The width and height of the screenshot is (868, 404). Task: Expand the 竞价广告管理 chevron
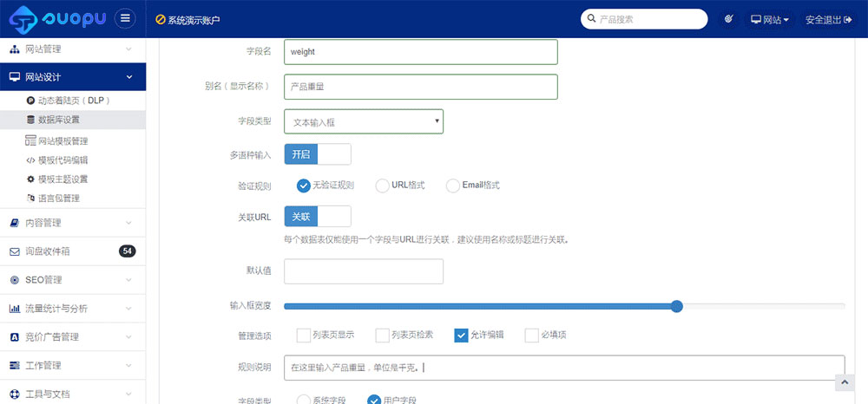[128, 337]
